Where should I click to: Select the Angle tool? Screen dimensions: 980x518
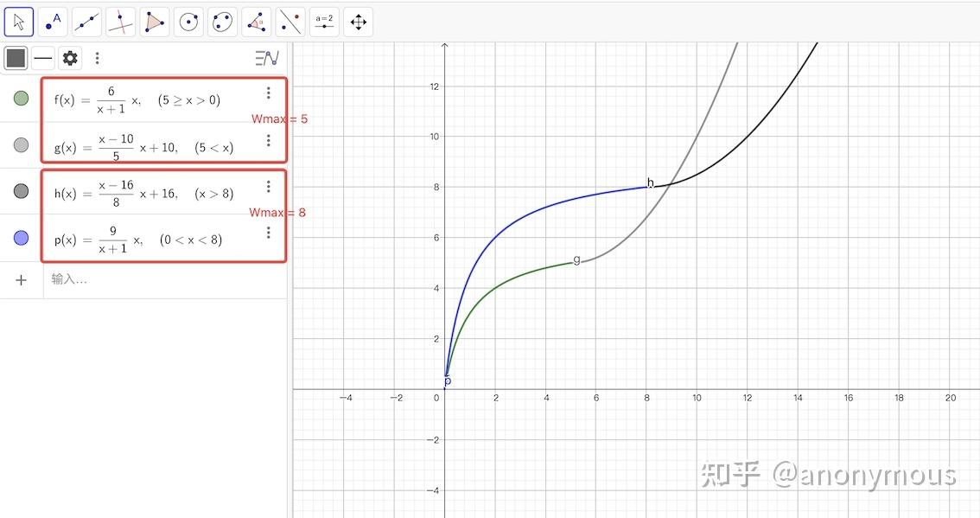(256, 22)
